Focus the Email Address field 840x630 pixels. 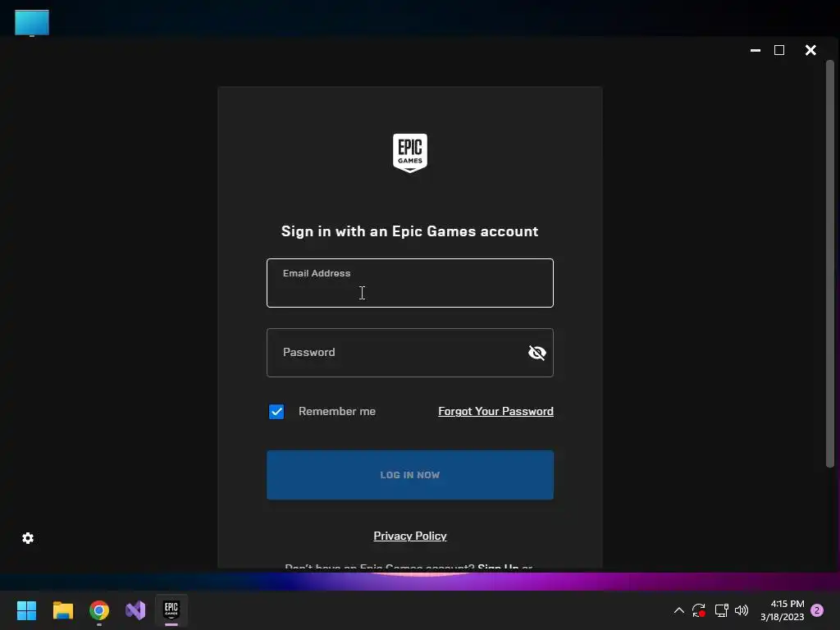[x=410, y=283]
